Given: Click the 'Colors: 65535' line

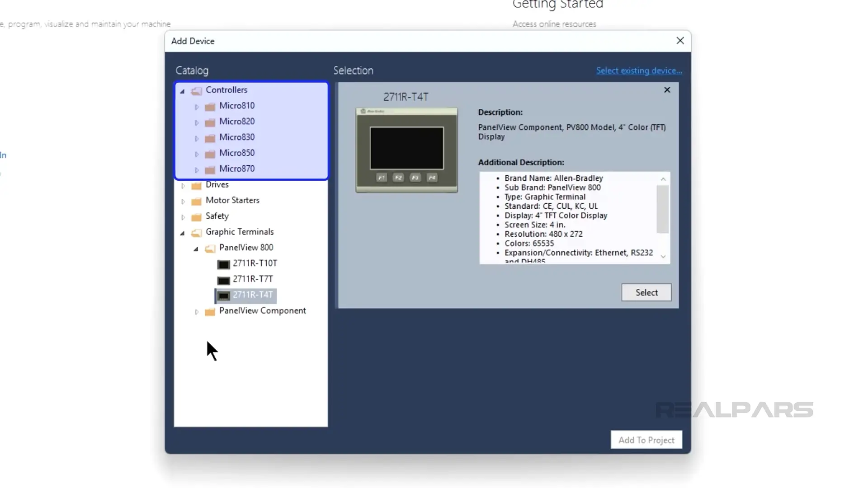Looking at the screenshot, I should [529, 244].
